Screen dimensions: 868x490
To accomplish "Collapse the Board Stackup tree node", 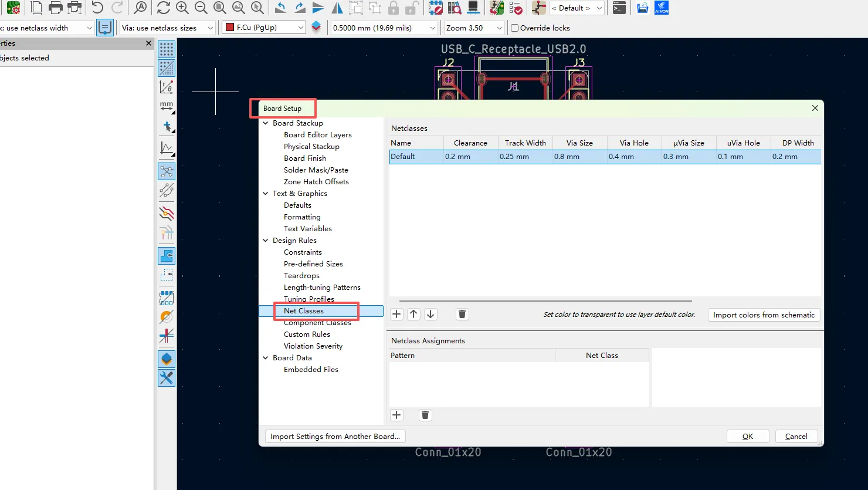I will 266,123.
